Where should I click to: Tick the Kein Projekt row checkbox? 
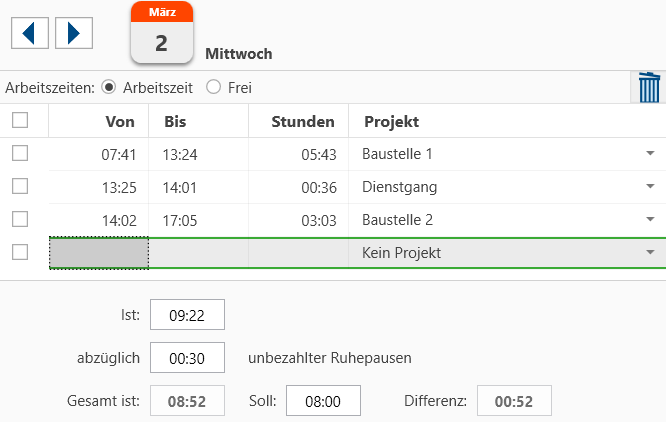tap(20, 253)
